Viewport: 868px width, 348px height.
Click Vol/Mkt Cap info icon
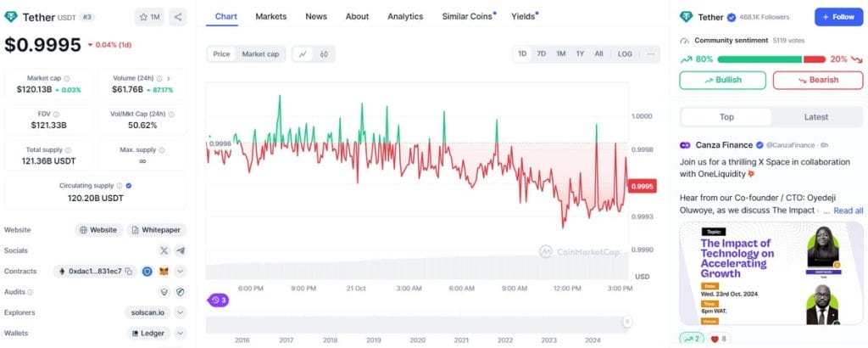pos(171,114)
